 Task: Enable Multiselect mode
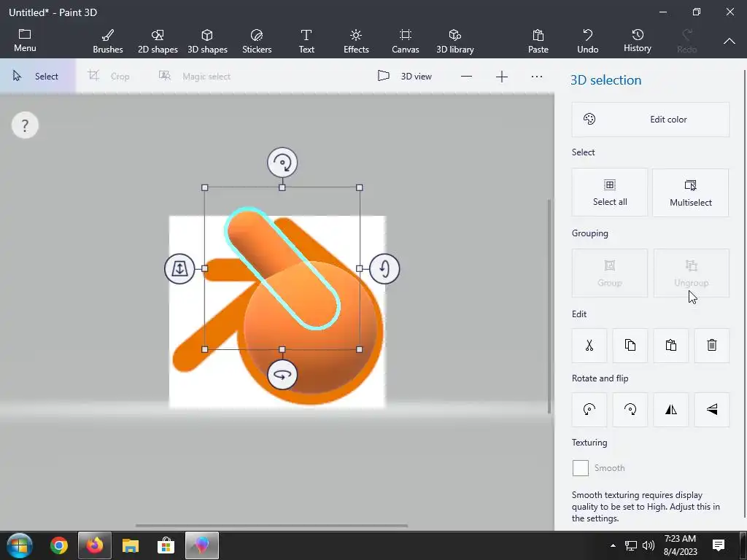coord(690,192)
